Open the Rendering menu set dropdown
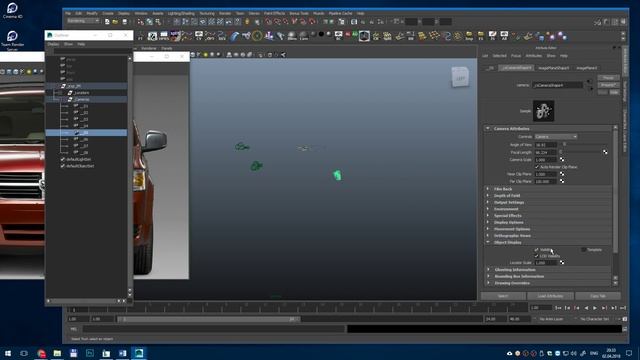This screenshot has height=360, width=640. click(83, 21)
